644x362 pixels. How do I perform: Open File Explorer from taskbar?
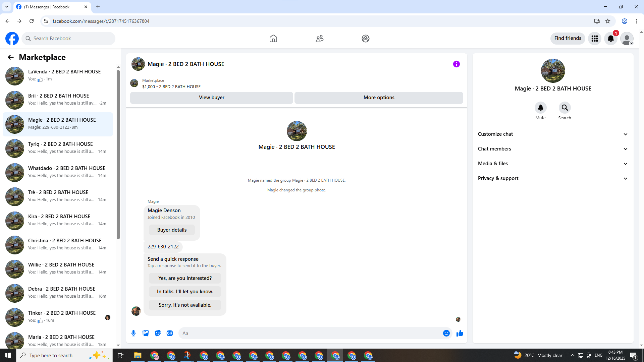pyautogui.click(x=138, y=355)
